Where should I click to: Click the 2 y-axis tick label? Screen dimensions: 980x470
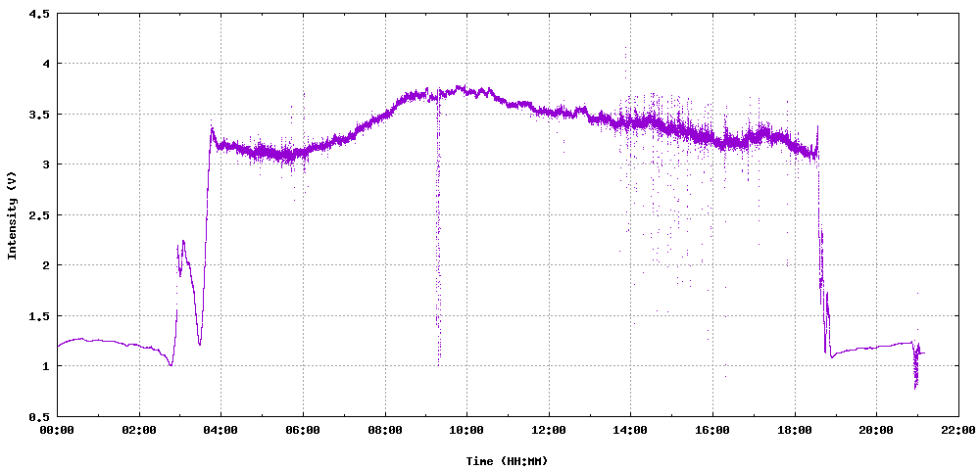coord(46,264)
